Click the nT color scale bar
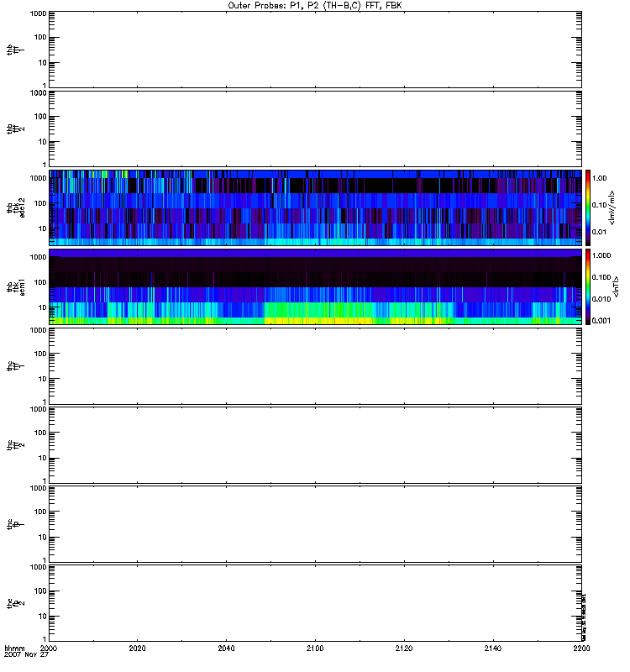630x672 pixels. point(590,286)
